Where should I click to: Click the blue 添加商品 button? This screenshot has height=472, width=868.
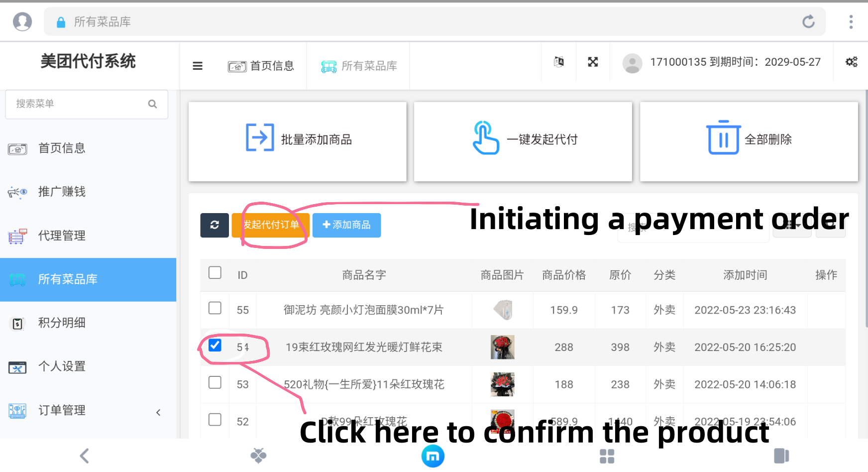[x=347, y=225]
